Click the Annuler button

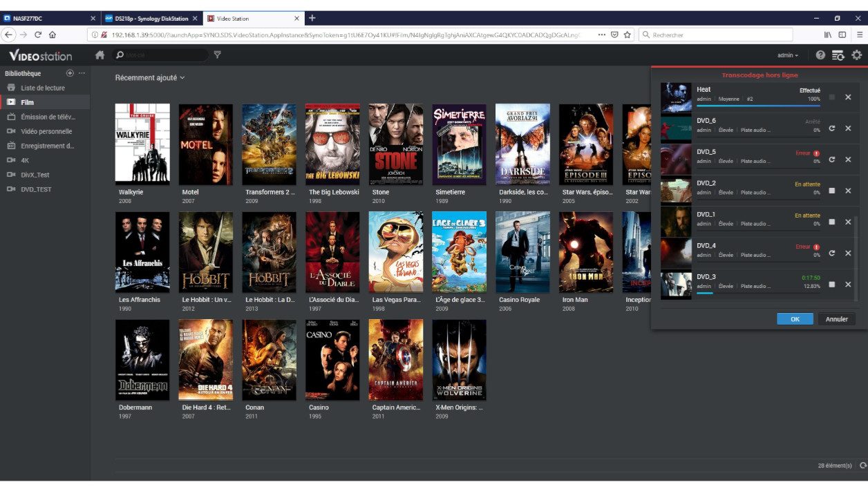tap(837, 319)
